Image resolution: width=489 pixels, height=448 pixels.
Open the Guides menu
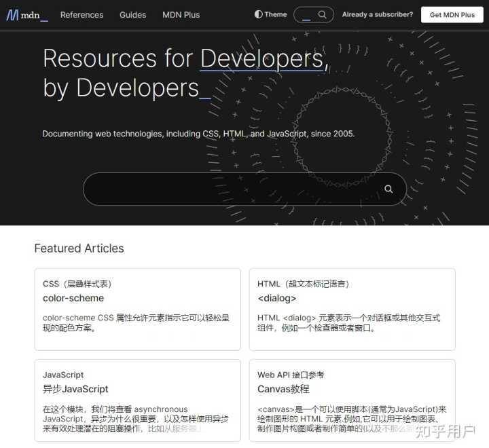point(133,15)
